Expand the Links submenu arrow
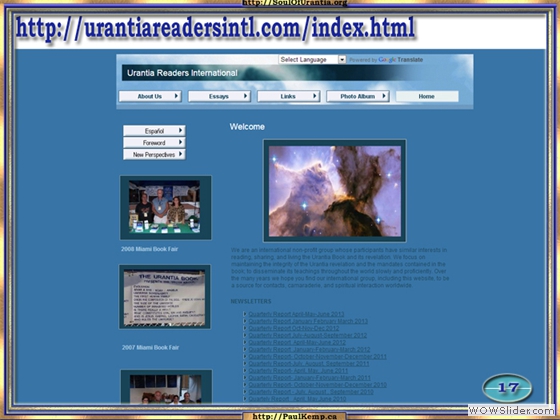Screen dimensions: 560x420 315,96
